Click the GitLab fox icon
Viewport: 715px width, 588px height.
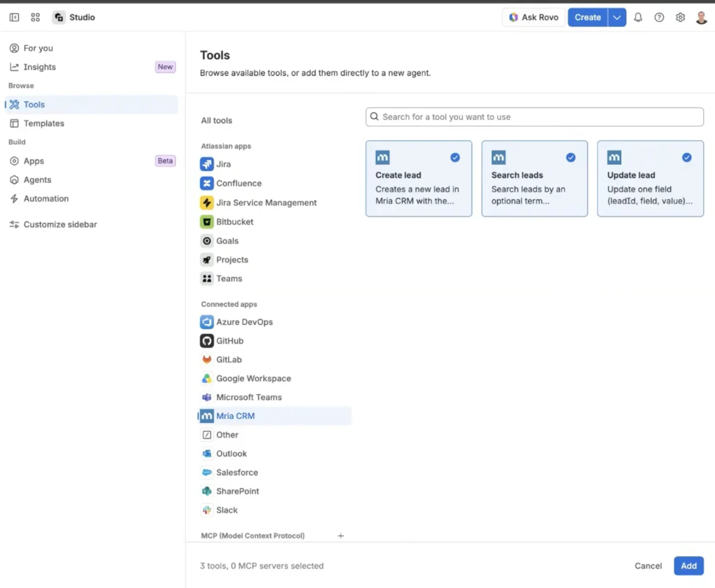pos(207,360)
